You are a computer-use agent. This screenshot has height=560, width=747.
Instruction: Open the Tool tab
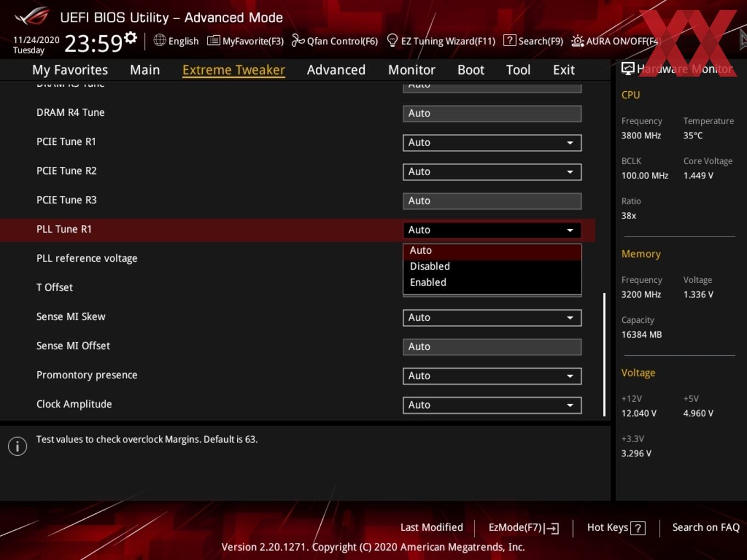point(519,70)
